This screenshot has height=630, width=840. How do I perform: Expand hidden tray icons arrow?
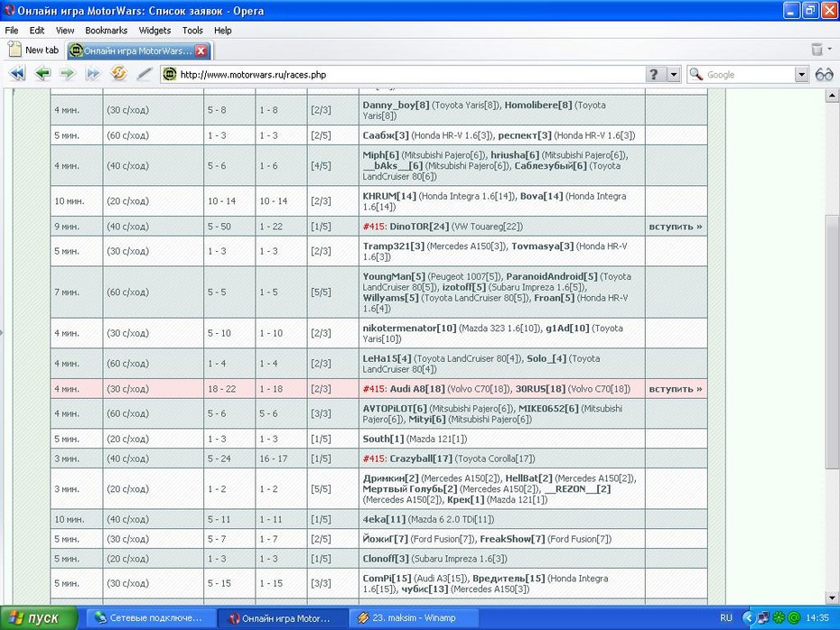pos(747,618)
